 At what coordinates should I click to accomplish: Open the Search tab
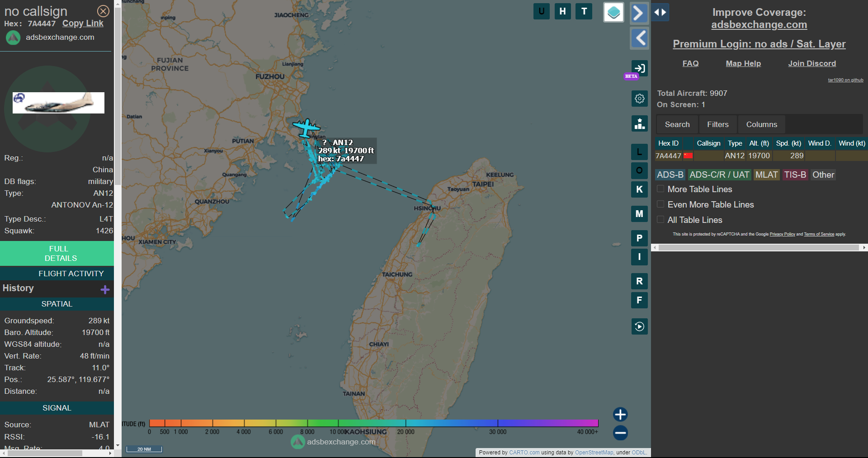click(677, 124)
